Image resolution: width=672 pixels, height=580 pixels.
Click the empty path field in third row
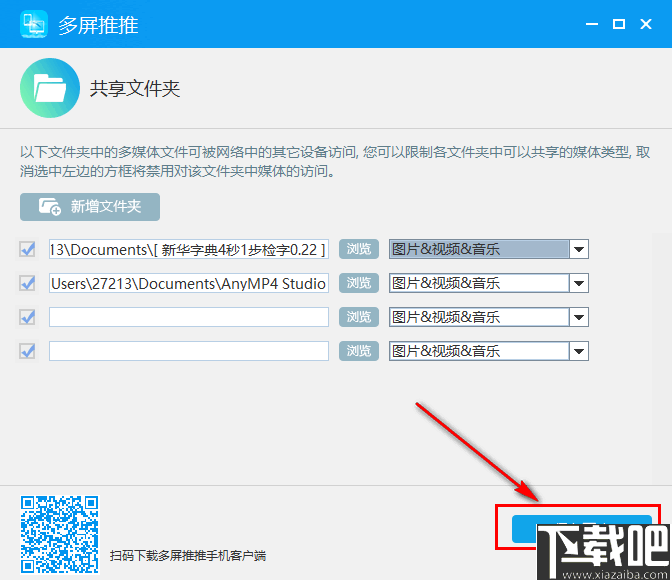tap(189, 317)
